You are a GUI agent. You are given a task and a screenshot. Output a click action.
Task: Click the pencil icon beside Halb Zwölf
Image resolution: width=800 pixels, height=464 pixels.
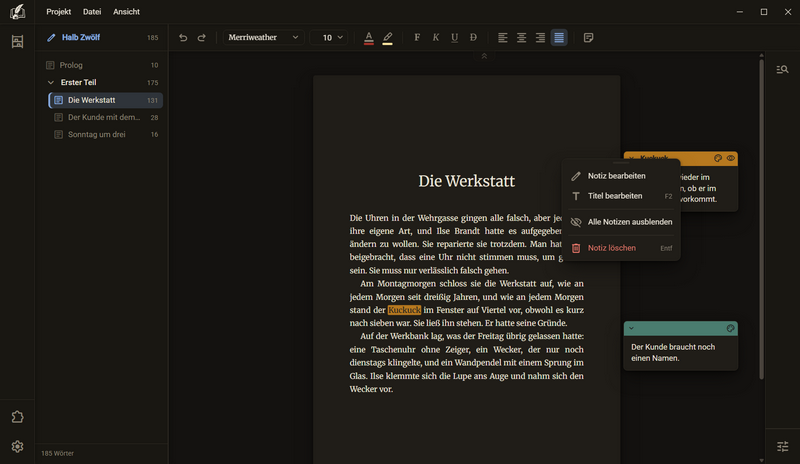[51, 37]
